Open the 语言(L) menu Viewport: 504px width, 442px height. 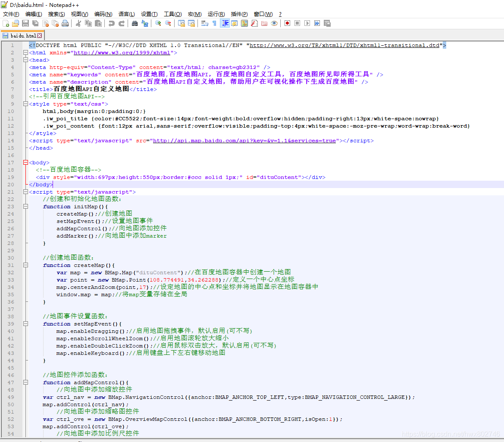[126, 14]
